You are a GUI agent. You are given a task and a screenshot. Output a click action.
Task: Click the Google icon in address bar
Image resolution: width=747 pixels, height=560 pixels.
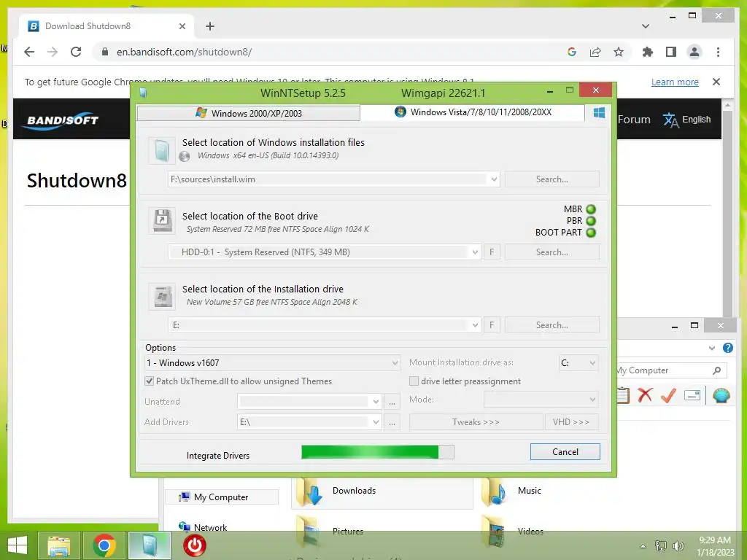tap(572, 52)
